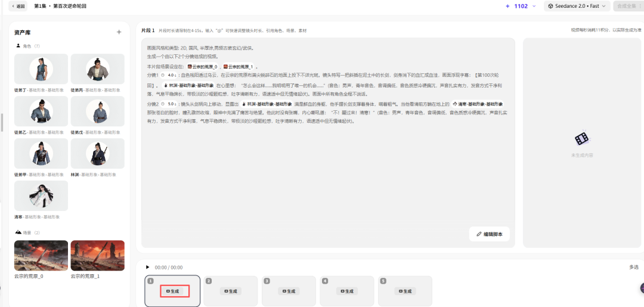Click the sparkle icon beside 1102
This screenshot has width=644, height=307.
coord(507,6)
